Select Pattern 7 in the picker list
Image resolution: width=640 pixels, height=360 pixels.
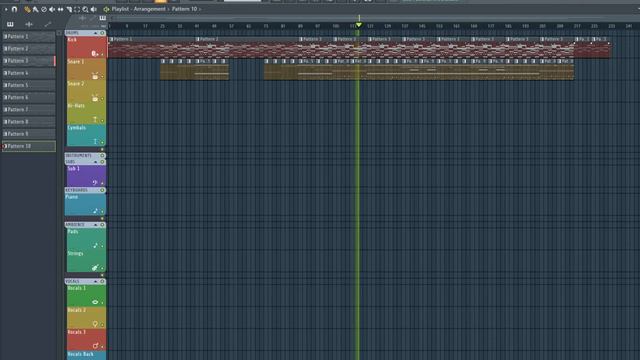(29, 109)
